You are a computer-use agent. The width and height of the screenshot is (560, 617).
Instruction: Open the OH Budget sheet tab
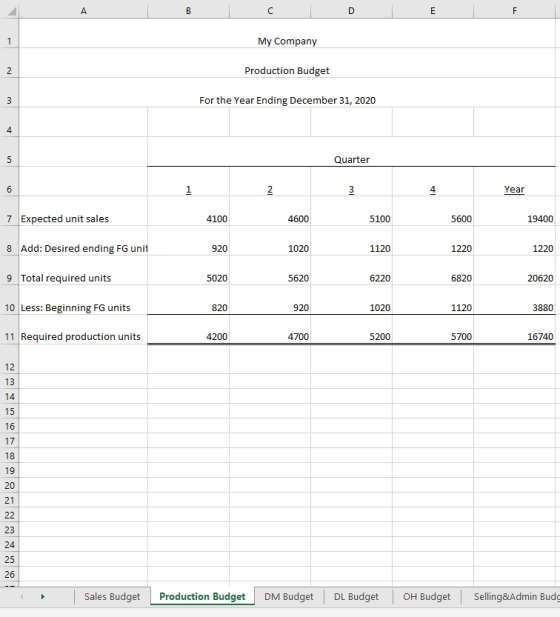click(x=427, y=597)
